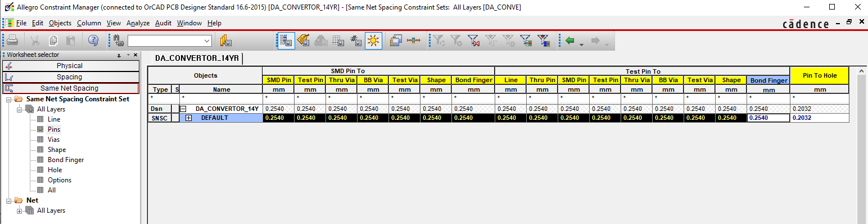
Task: Click the red-green connector icon
Action: click(414, 41)
